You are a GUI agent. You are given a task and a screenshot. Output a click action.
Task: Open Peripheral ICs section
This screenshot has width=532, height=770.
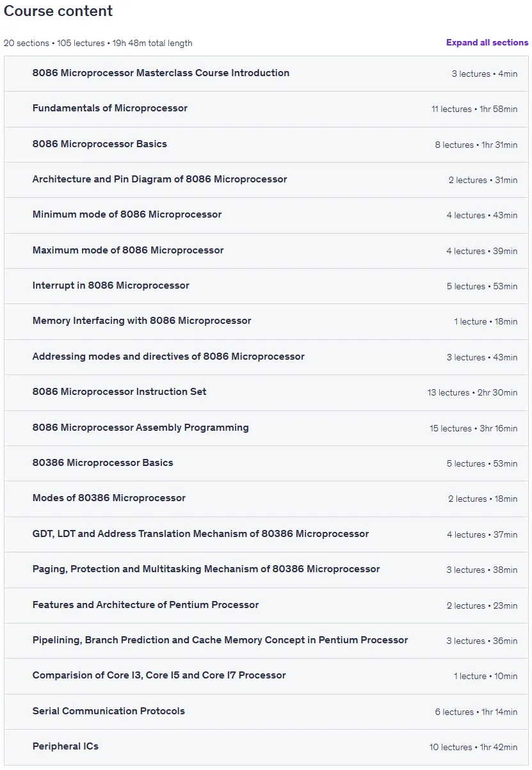coord(266,747)
